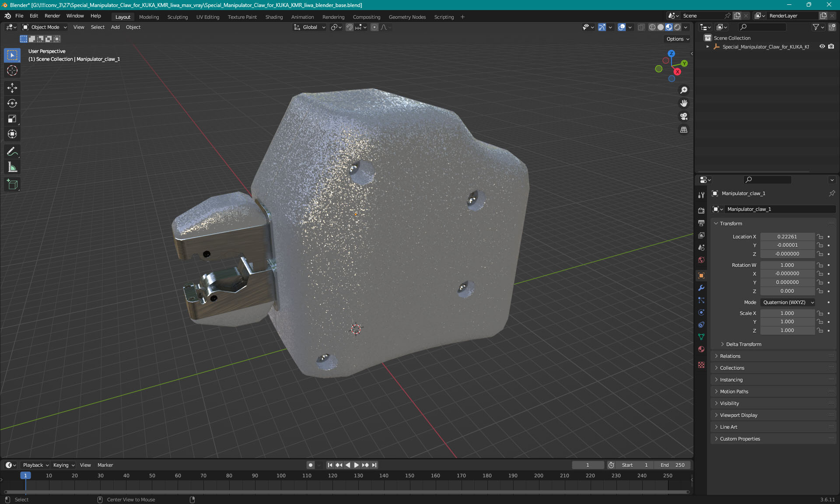Select the Annotate pencil tool
Screen dimensions: 840x504
pyautogui.click(x=12, y=152)
